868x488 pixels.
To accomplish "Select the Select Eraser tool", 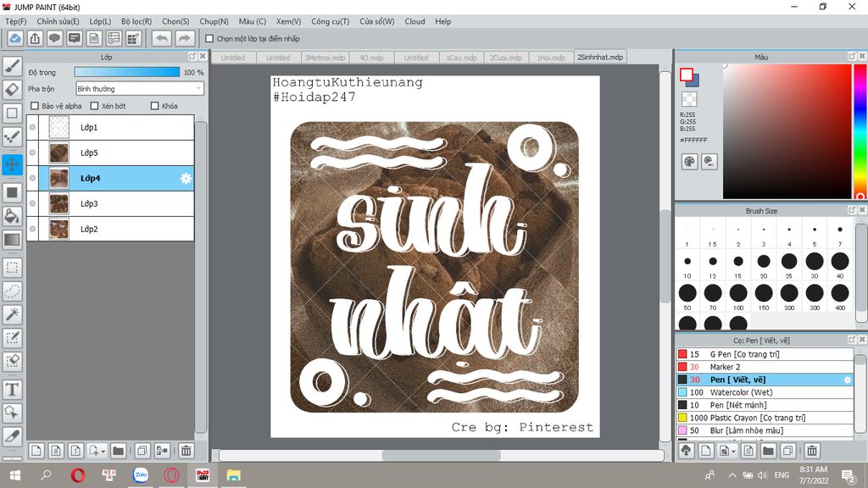I will coord(12,361).
